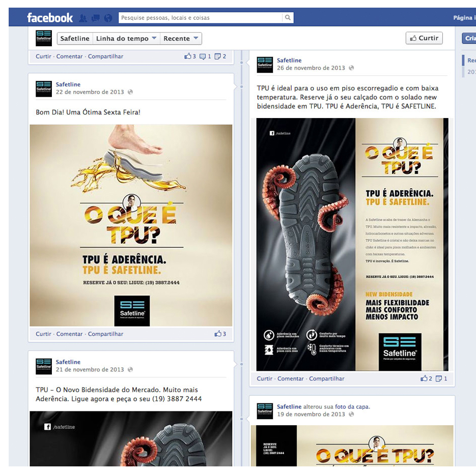The height and width of the screenshot is (473, 476).
Task: Click the foto da capa link
Action: click(x=352, y=406)
